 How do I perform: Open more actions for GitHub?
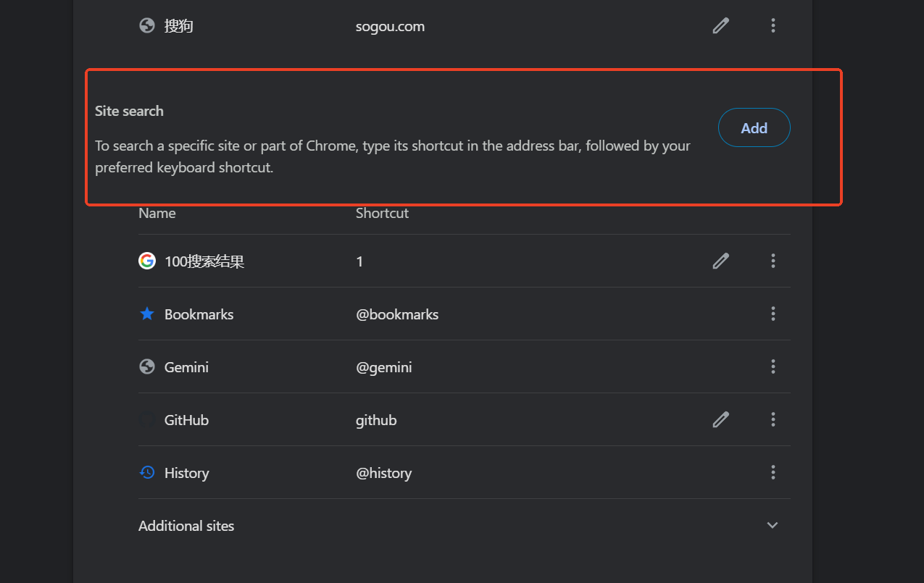[x=773, y=419]
